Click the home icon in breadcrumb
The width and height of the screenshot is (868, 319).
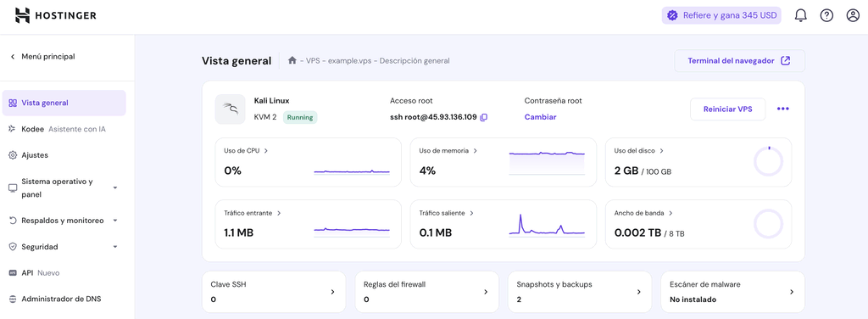(x=292, y=60)
